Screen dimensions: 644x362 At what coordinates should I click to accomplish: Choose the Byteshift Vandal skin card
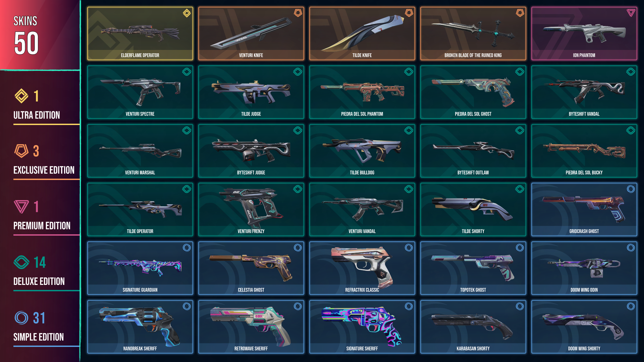tap(584, 92)
